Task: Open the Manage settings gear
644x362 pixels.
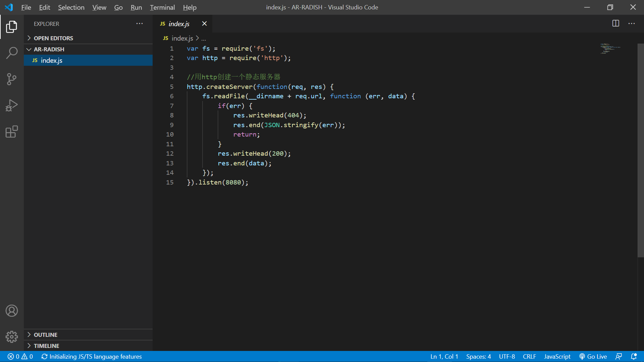Action: click(12, 337)
